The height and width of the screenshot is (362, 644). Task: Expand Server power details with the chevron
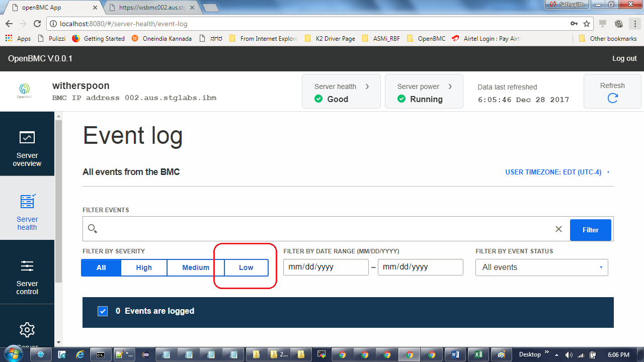click(x=450, y=86)
